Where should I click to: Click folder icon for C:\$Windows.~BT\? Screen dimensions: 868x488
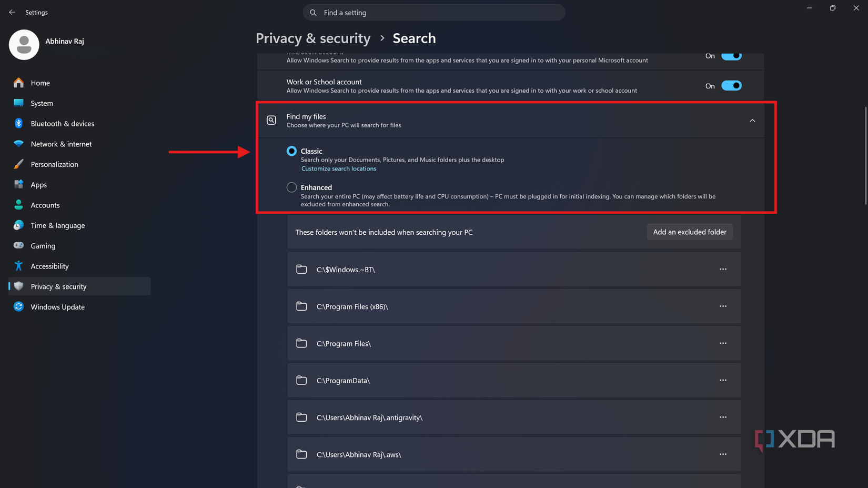click(x=301, y=270)
